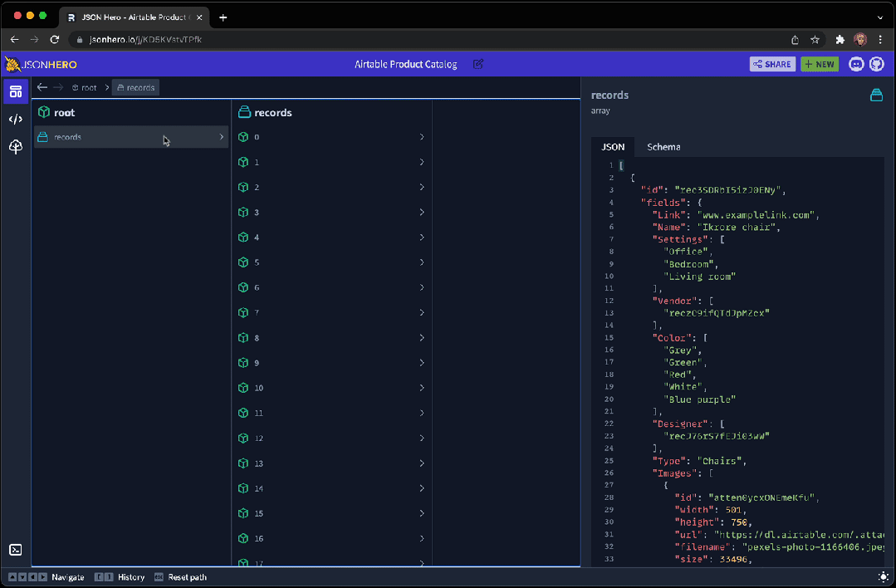
Task: Click the NEW button
Action: click(819, 64)
